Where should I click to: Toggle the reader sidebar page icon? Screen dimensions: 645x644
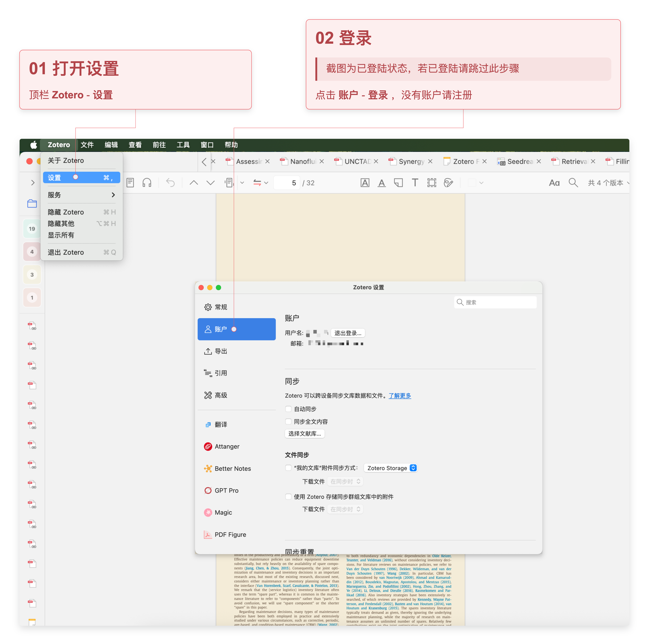coord(130,183)
